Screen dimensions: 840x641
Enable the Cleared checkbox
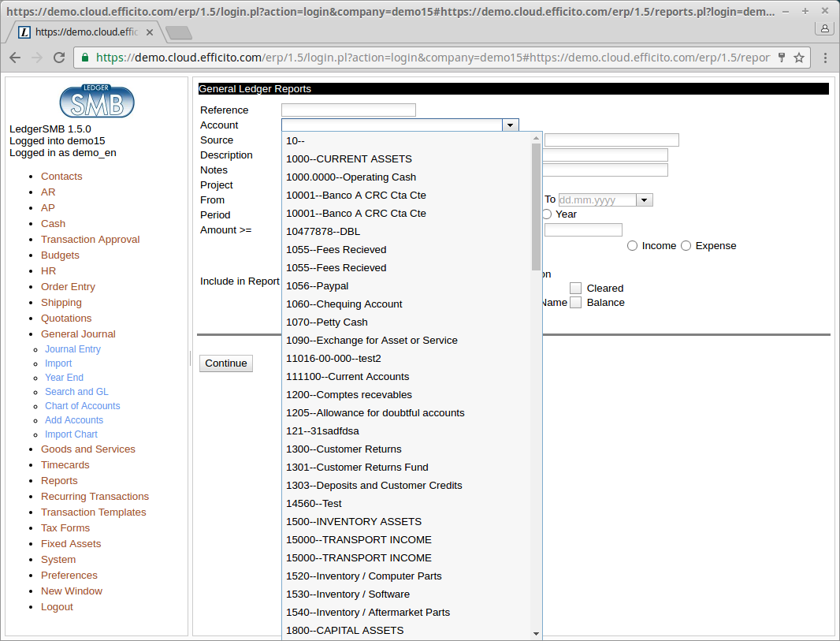click(576, 289)
